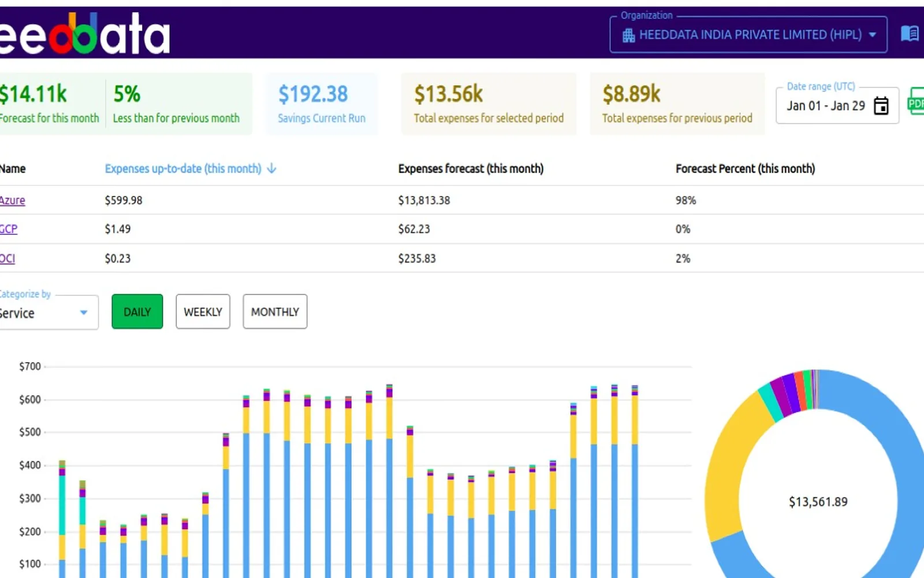
Task: Click the Jan 01 - Jan 29 date range field
Action: 837,105
